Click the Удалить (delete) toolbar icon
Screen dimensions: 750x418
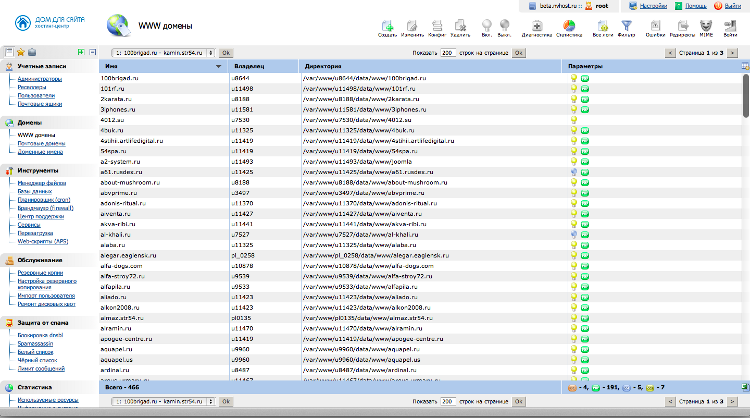tap(460, 28)
